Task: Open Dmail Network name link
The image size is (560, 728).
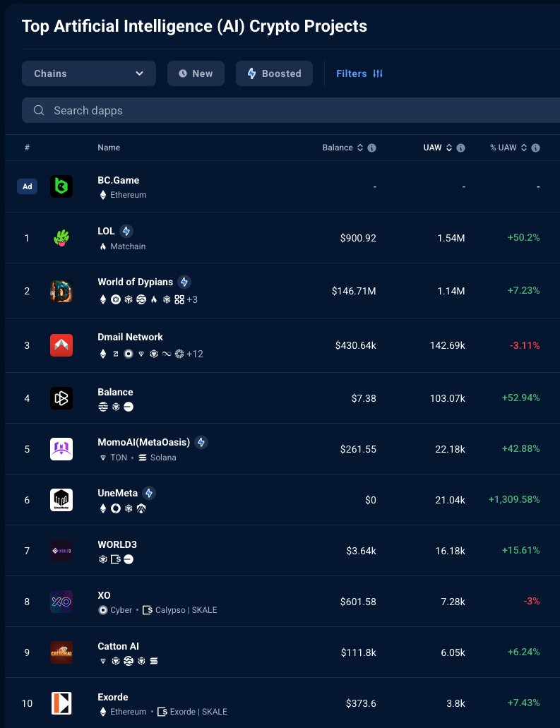Action: [130, 337]
